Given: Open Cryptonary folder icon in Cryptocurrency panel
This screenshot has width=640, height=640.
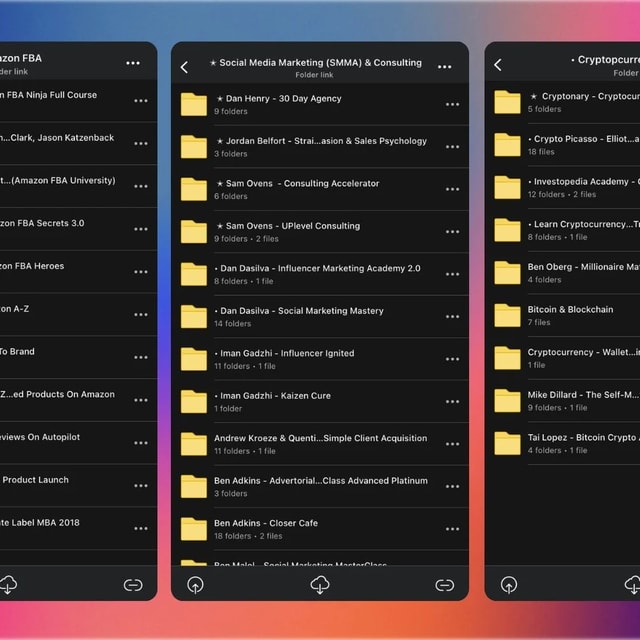Looking at the screenshot, I should 507,102.
